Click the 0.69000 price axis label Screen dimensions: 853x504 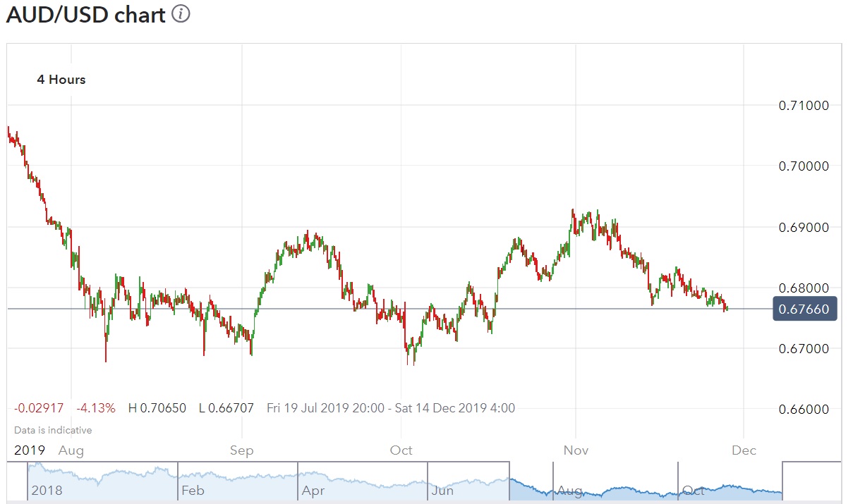(x=803, y=228)
